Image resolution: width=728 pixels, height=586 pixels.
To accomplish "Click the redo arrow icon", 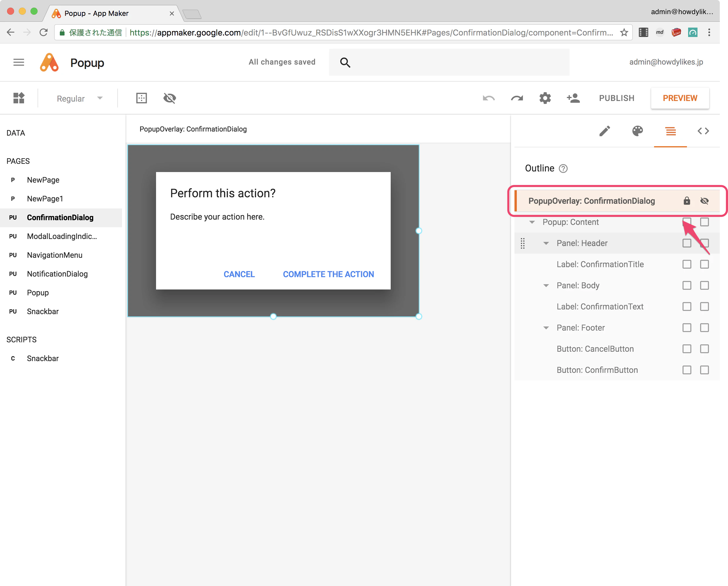I will (517, 98).
